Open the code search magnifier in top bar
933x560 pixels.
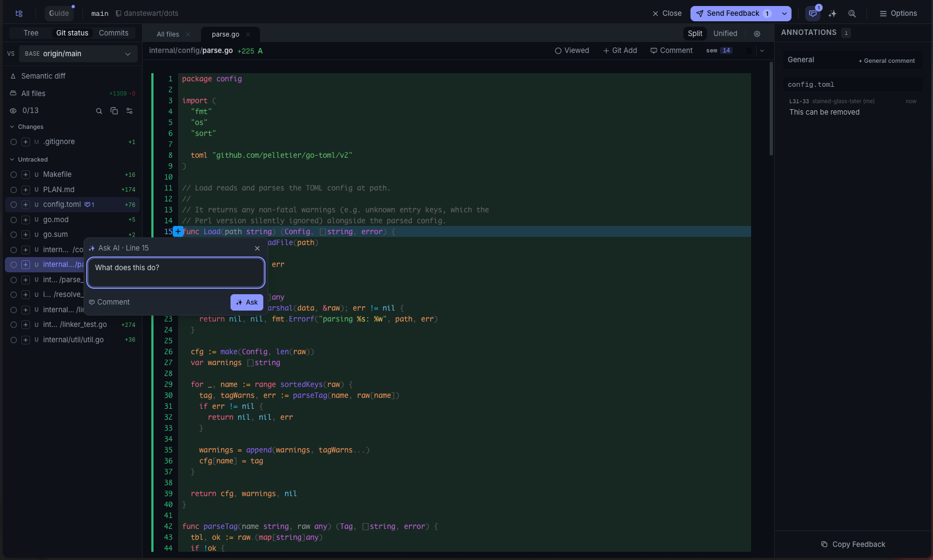852,14
